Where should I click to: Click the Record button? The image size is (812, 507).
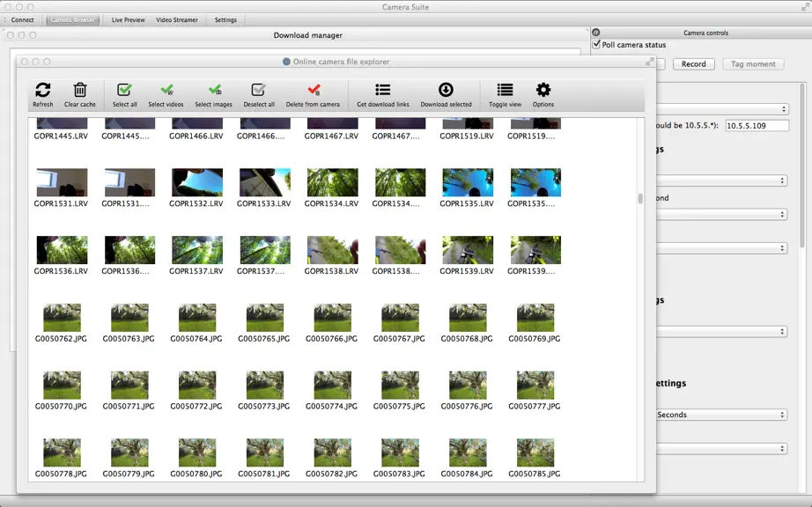click(x=693, y=64)
